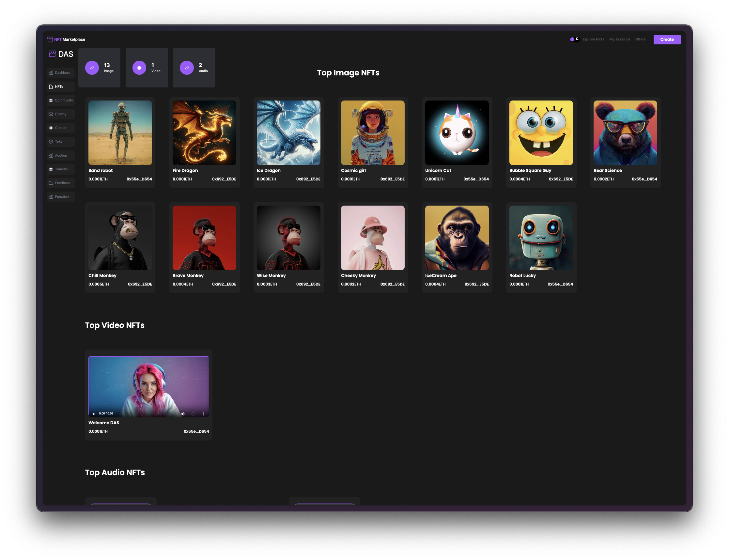Open Dashbord in the sidebar
Screen dimensions: 729x560
point(60,73)
